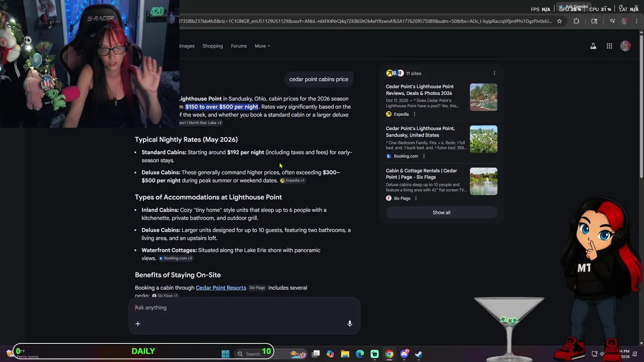Screen dimensions: 644x362
Task: Click the Show all sources button
Action: (441, 212)
